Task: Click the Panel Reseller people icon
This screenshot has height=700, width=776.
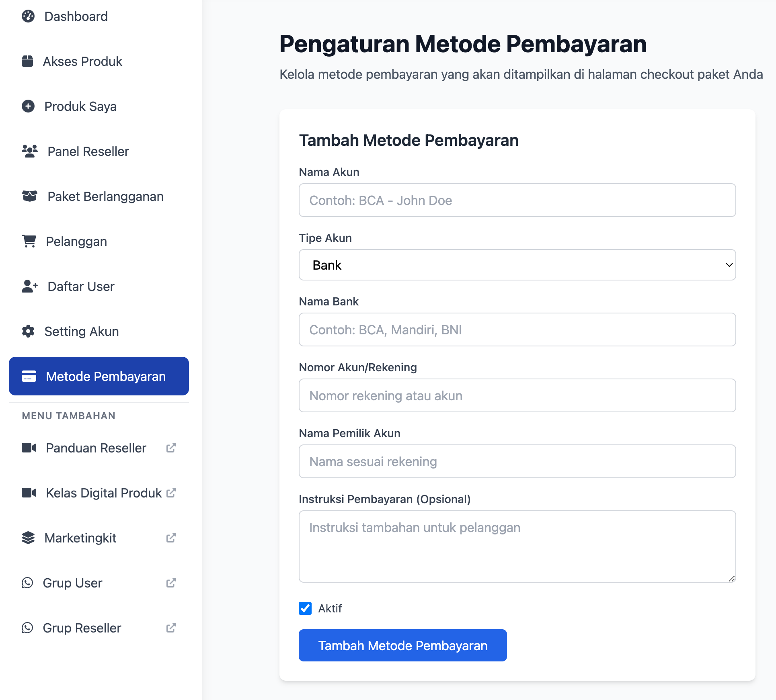Action: click(x=29, y=151)
